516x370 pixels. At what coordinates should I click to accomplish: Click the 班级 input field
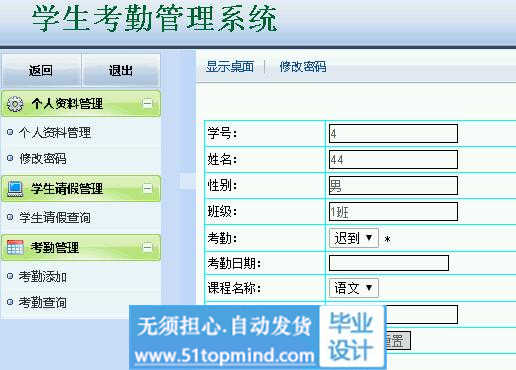pos(393,211)
